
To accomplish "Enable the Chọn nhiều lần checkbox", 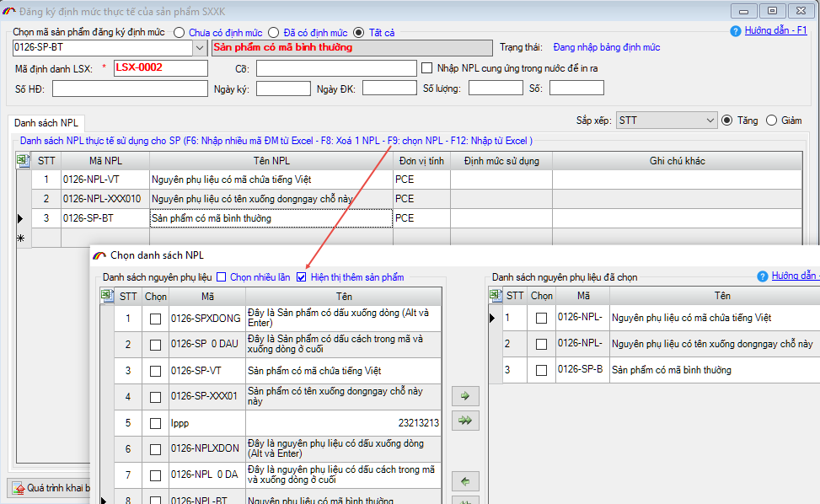I will point(222,277).
